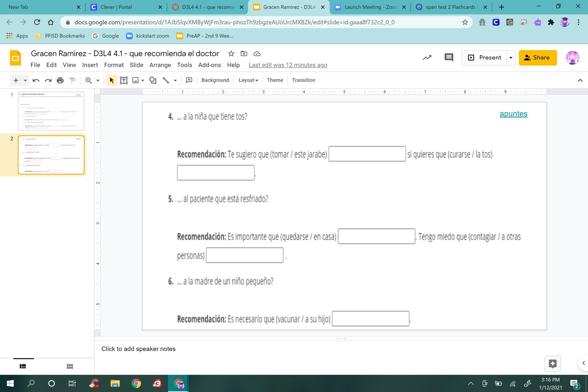
Task: Click the Shape tool icon
Action: click(153, 80)
